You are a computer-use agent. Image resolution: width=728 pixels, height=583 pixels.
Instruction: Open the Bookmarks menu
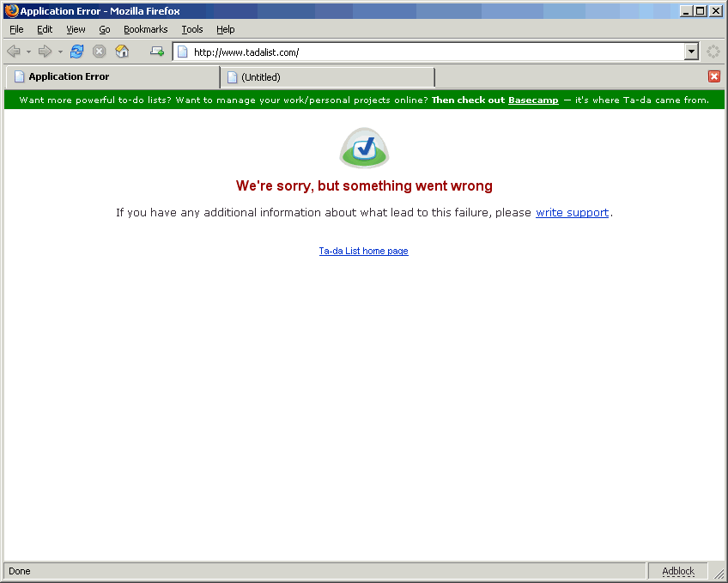point(145,29)
